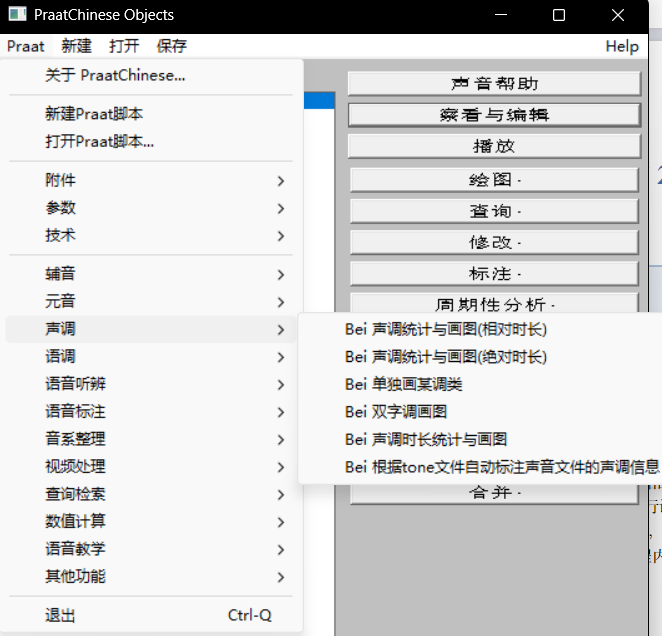Open the 周期性分析 button menu

[x=494, y=303]
